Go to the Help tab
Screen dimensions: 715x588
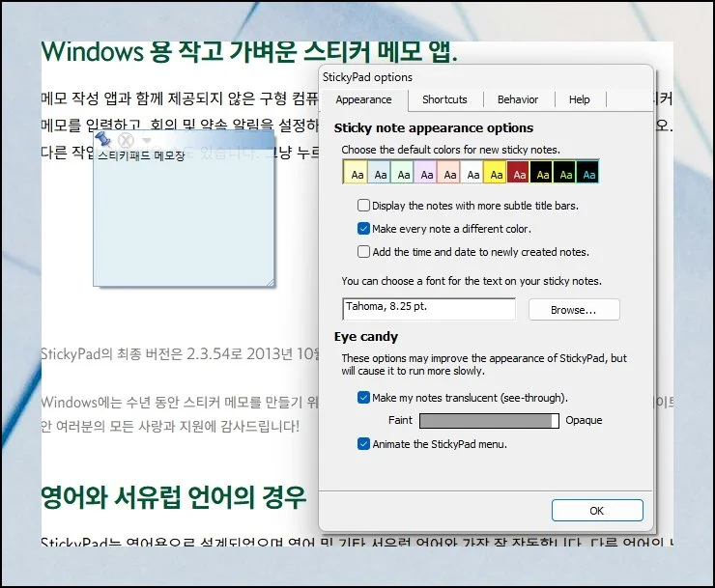(579, 99)
